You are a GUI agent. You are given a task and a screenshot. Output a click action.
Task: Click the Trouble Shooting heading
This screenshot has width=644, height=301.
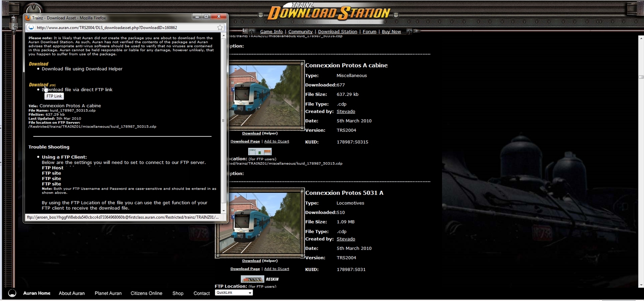point(49,147)
